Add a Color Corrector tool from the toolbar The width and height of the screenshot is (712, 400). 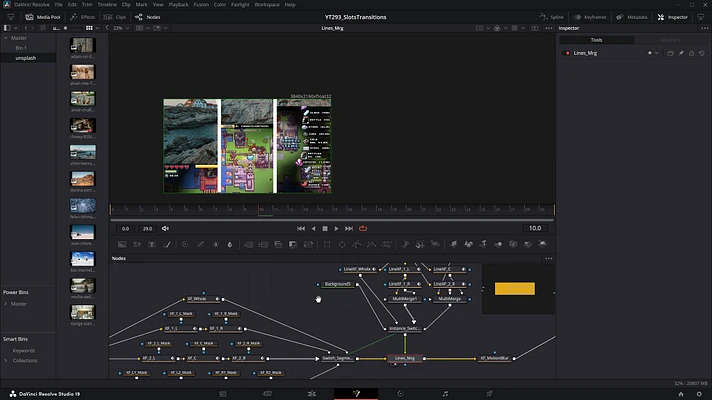(x=185, y=244)
